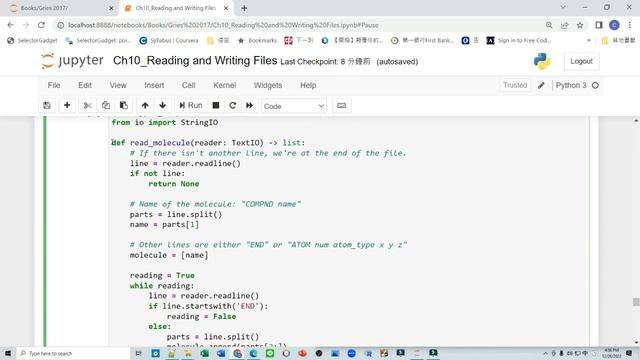Viewport: 640px width, 360px height.
Task: Open the Windows Start menu
Action: 8,353
